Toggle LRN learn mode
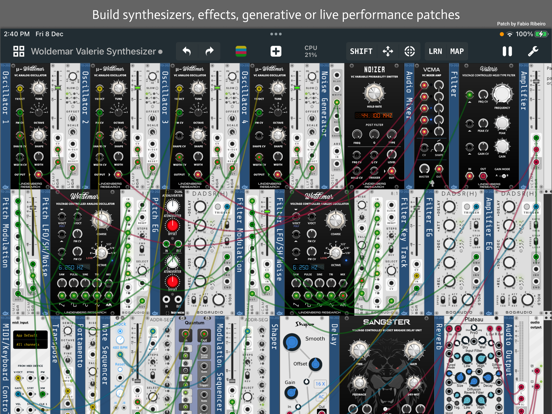 (x=435, y=51)
